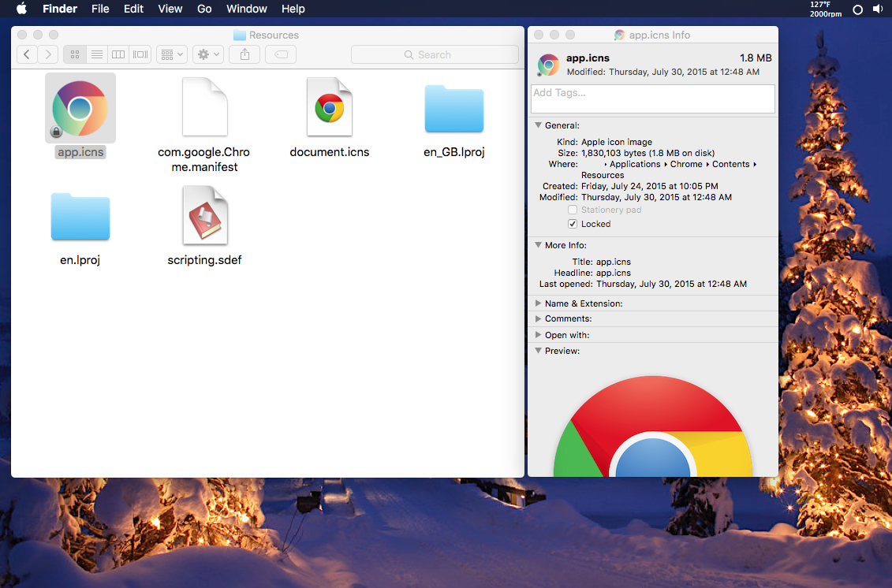Screen dimensions: 892x588
Task: Click the en.lproj name label
Action: [x=80, y=260]
